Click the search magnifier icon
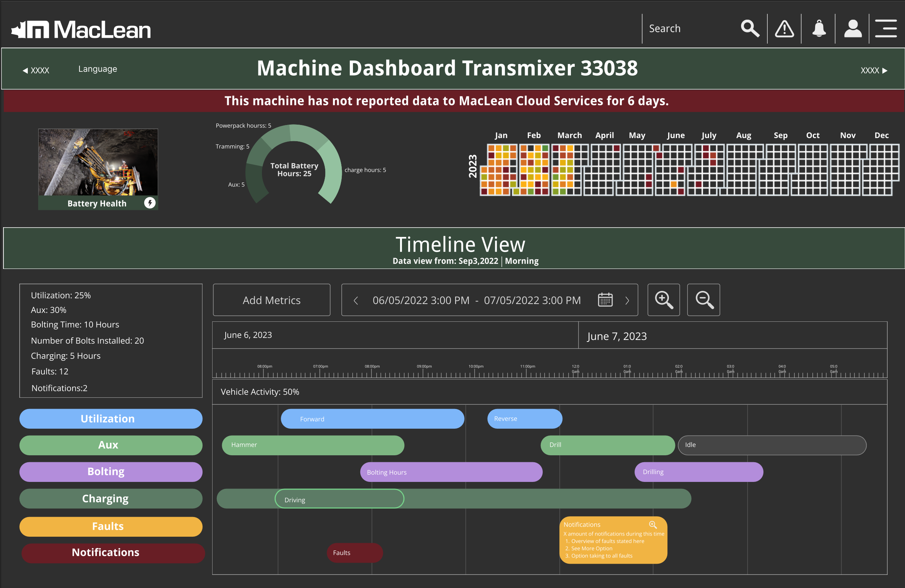 pyautogui.click(x=750, y=29)
